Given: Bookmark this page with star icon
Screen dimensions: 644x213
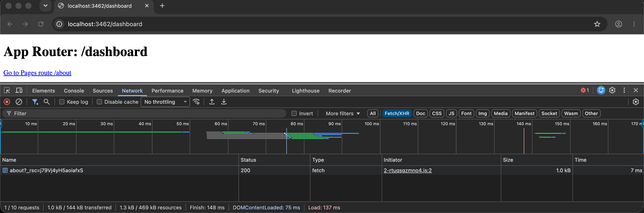Looking at the screenshot, I should pyautogui.click(x=597, y=24).
